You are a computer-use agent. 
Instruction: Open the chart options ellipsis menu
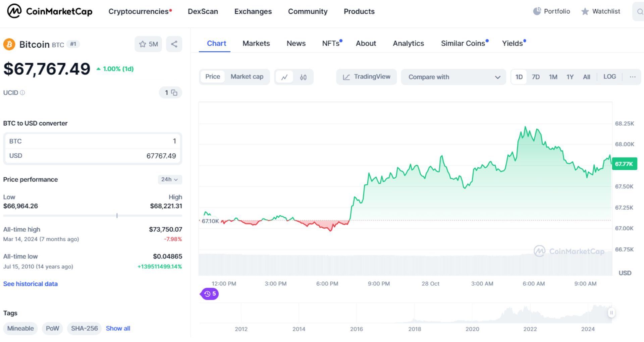[x=633, y=76]
